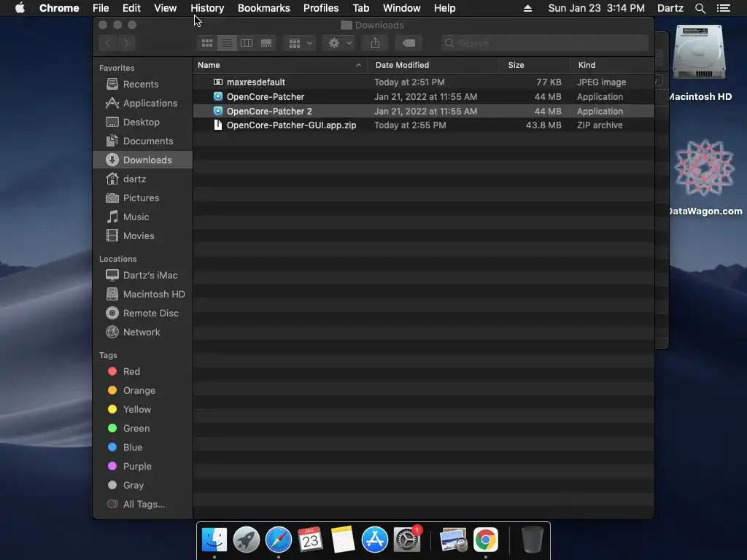Viewport: 747px width, 560px height.
Task: Open Downloads in the sidebar
Action: tap(142, 160)
